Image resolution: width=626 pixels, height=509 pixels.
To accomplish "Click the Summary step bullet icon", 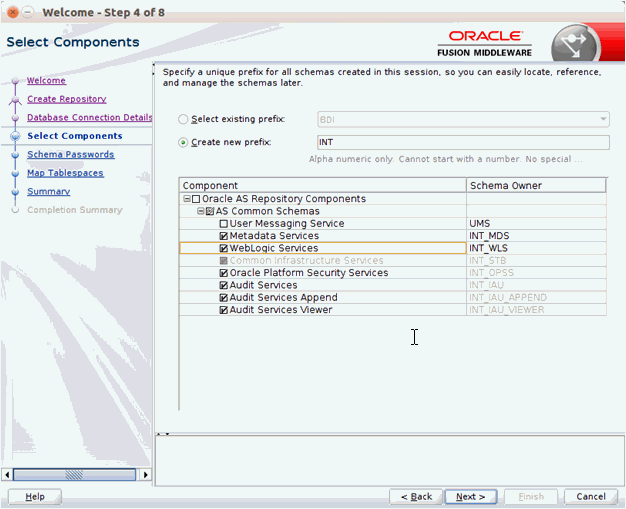I will point(15,192).
